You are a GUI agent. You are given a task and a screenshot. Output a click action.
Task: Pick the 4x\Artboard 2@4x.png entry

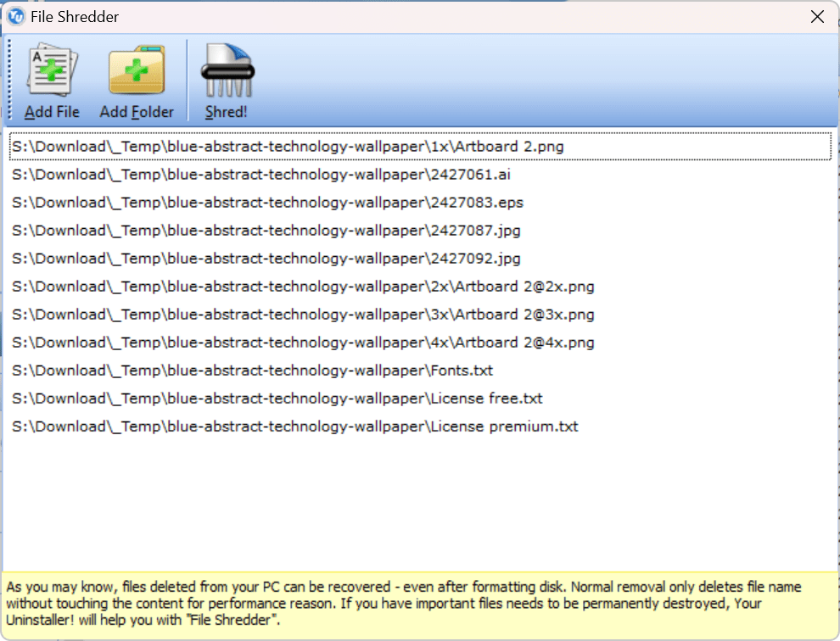click(303, 343)
